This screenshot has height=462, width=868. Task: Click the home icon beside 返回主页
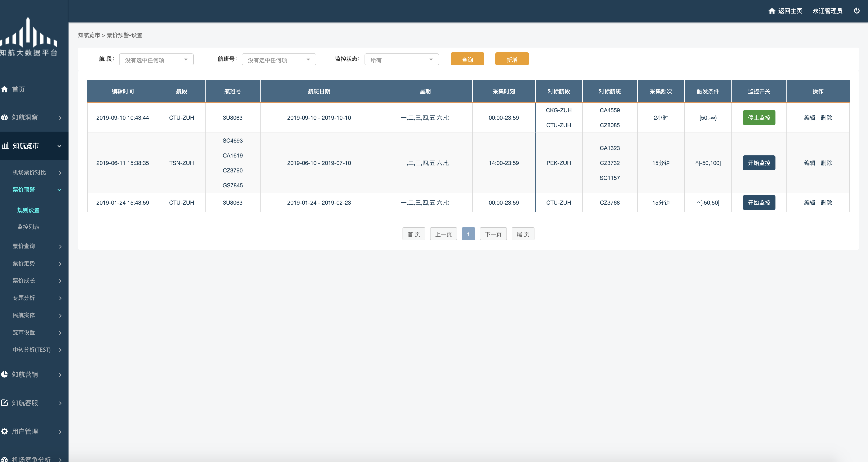[772, 11]
